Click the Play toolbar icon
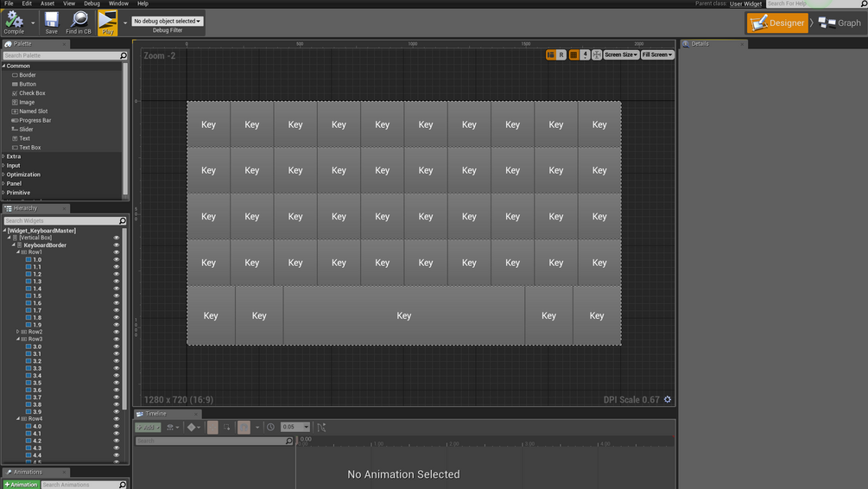868x489 pixels. (107, 22)
